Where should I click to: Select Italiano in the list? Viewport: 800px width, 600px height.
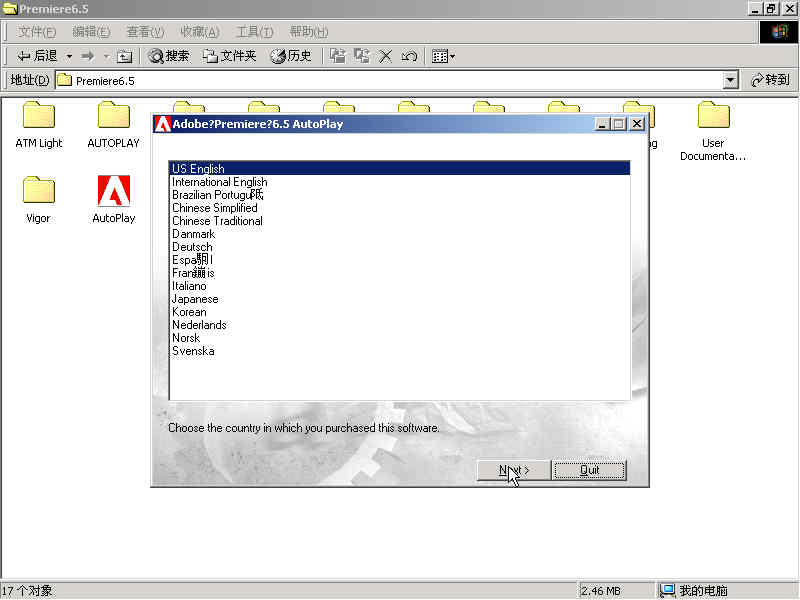(x=399, y=286)
